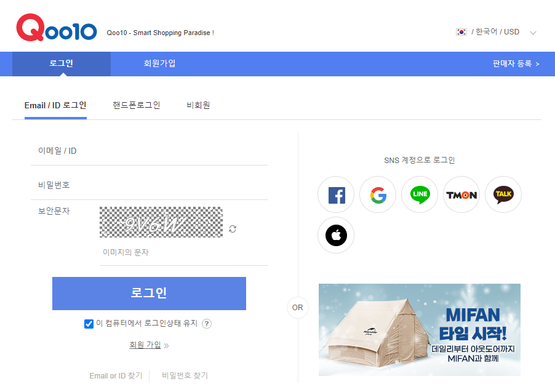Select LINE social login
This screenshot has height=392, width=555.
[419, 194]
